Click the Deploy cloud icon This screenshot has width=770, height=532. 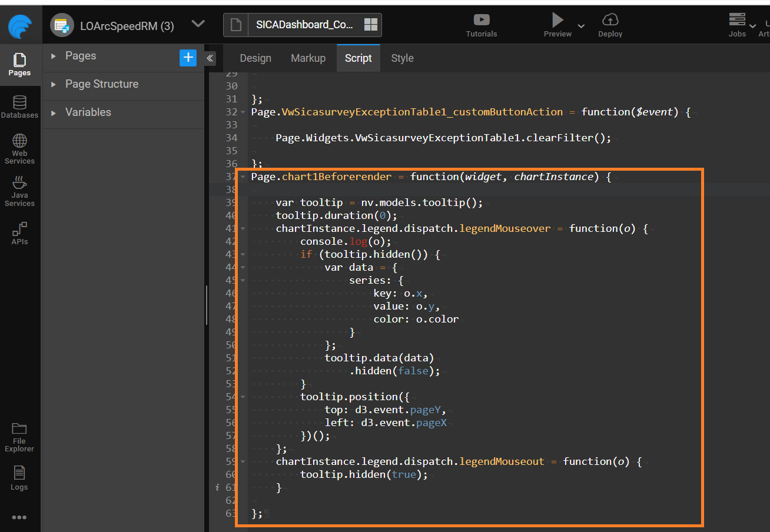click(x=610, y=20)
